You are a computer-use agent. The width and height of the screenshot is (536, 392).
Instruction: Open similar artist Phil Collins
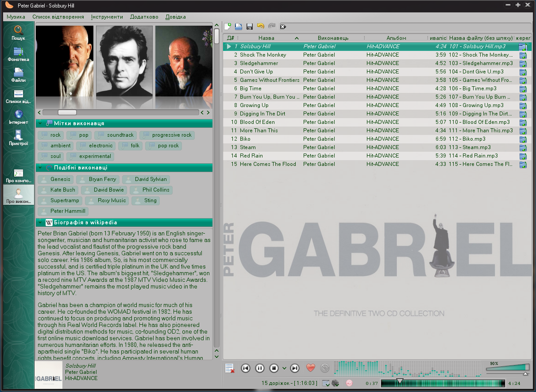[151, 190]
